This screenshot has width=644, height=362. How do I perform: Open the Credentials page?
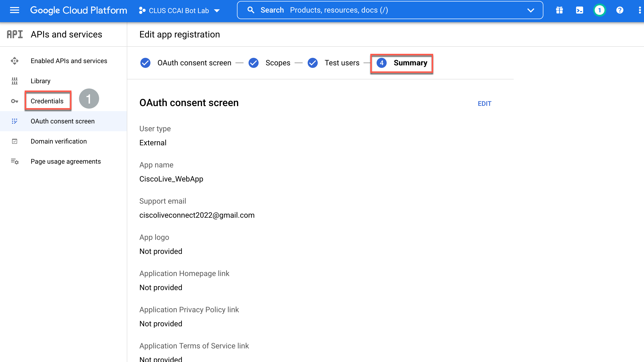coord(47,101)
